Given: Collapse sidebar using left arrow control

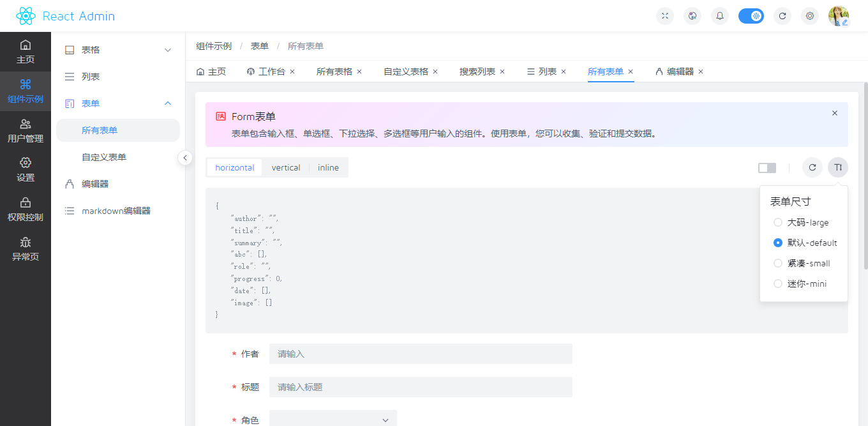Looking at the screenshot, I should point(185,158).
